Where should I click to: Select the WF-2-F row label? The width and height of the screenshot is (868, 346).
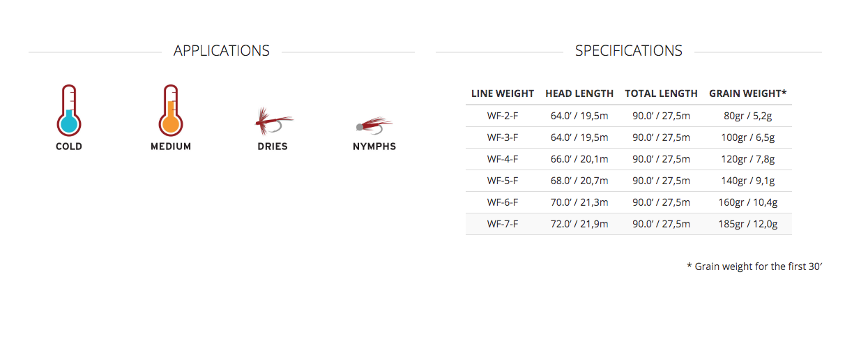[x=503, y=116]
